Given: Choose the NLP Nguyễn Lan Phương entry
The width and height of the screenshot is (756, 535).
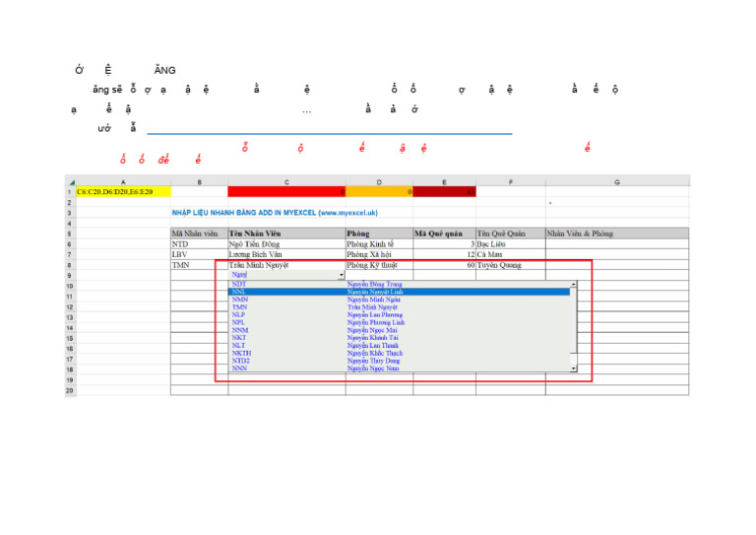Looking at the screenshot, I should pyautogui.click(x=400, y=315).
